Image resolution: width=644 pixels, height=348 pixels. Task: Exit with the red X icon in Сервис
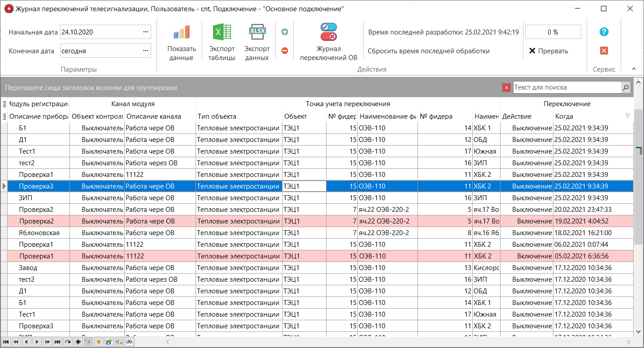pyautogui.click(x=604, y=51)
